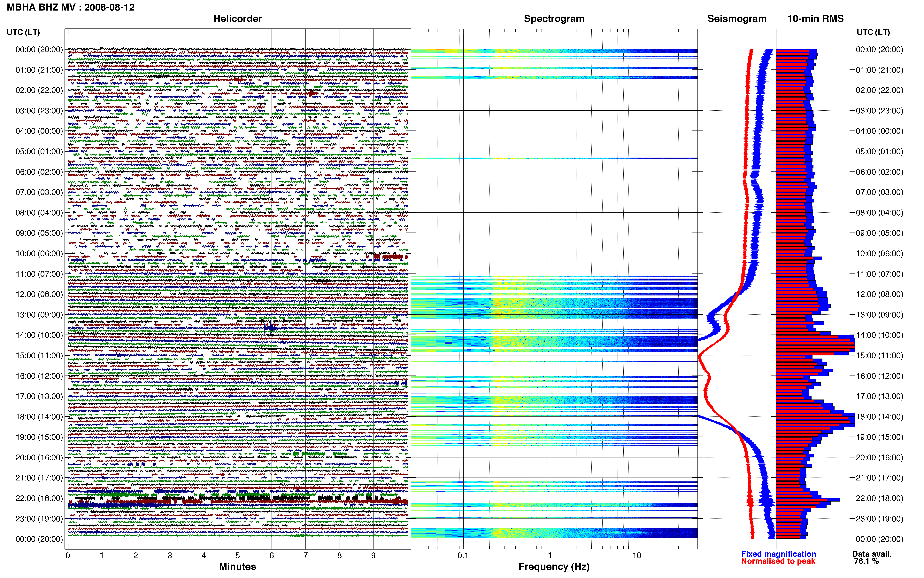This screenshot has width=924, height=578.
Task: Click the 'Normalised to peak' red legend text
Action: click(x=778, y=561)
